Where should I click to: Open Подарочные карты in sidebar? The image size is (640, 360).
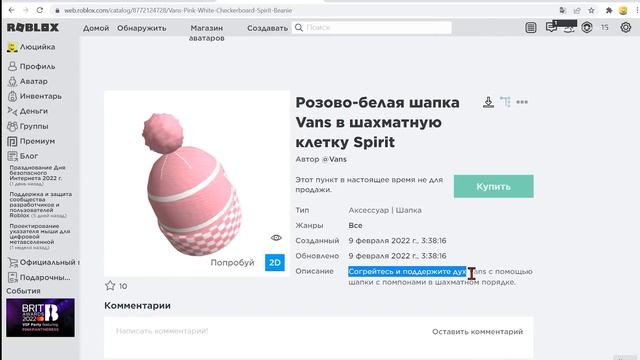[x=39, y=278]
